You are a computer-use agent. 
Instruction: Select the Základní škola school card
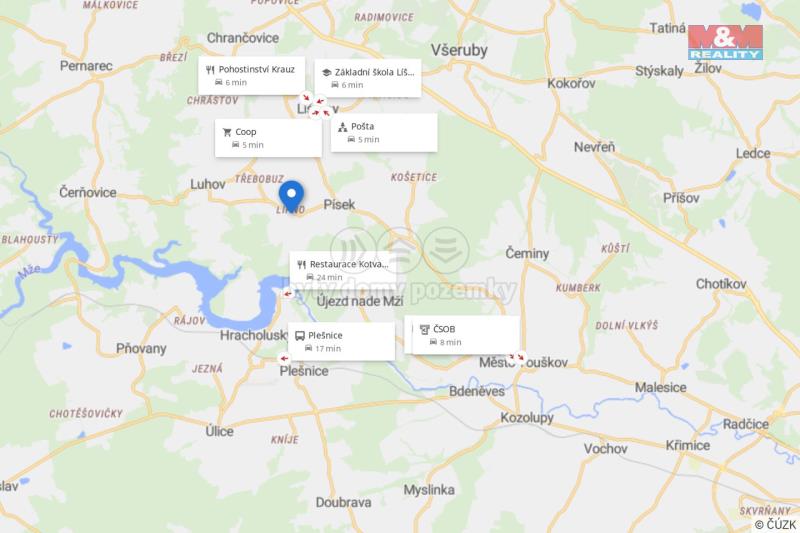[x=368, y=78]
